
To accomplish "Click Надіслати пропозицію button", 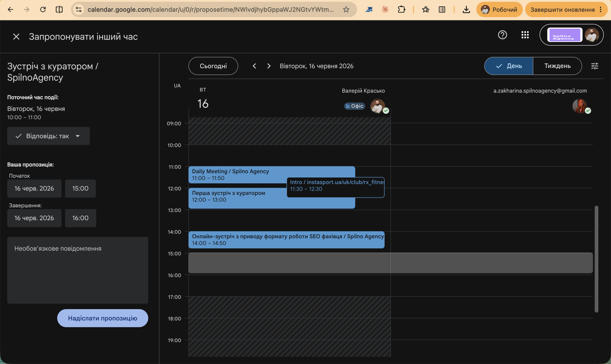I will (103, 318).
